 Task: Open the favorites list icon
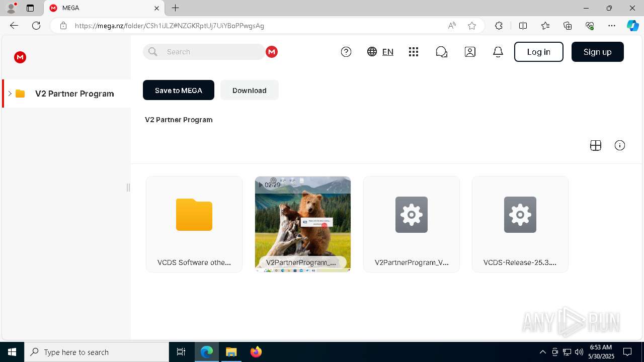point(545,26)
